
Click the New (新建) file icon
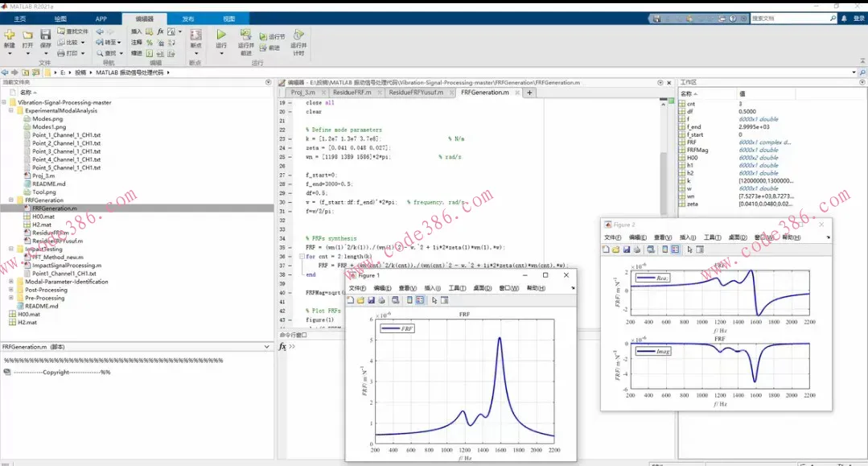pyautogui.click(x=10, y=35)
